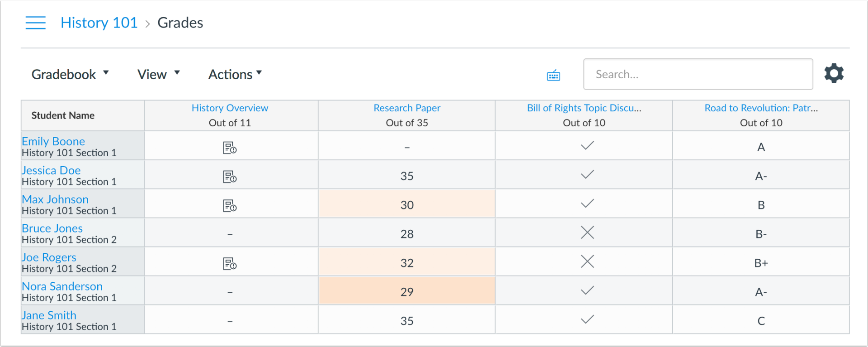868x347 pixels.
Task: Expand the Gradebook dropdown menu
Action: coord(70,74)
